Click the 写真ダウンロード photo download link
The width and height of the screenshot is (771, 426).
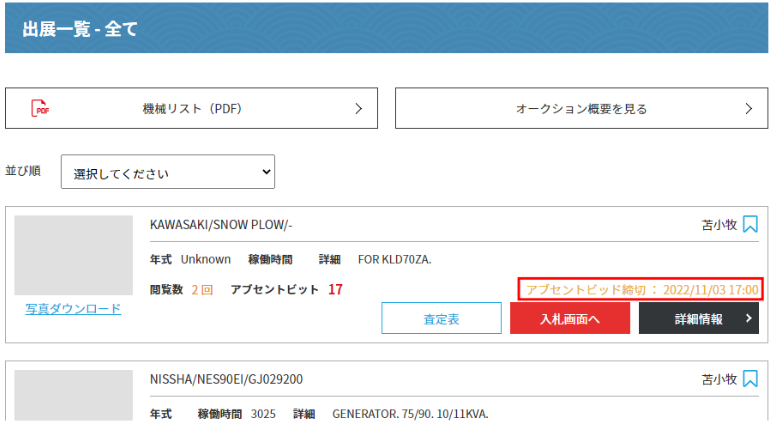pyautogui.click(x=73, y=309)
